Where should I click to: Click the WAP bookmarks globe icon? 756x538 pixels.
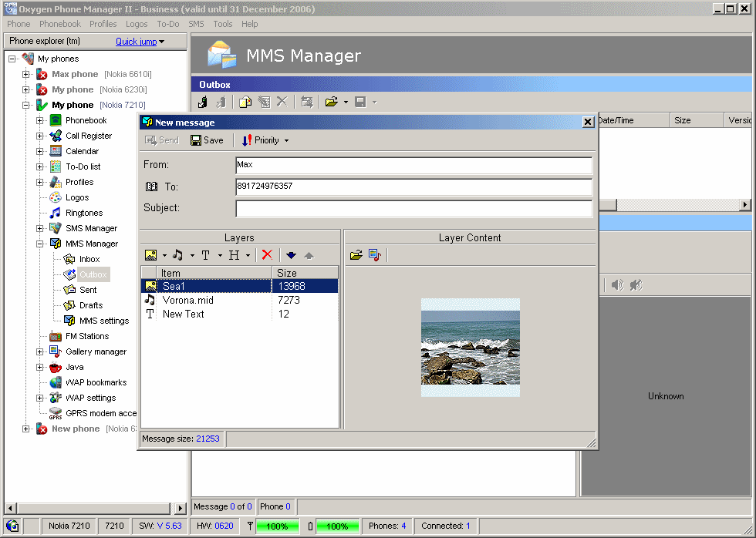(x=56, y=382)
